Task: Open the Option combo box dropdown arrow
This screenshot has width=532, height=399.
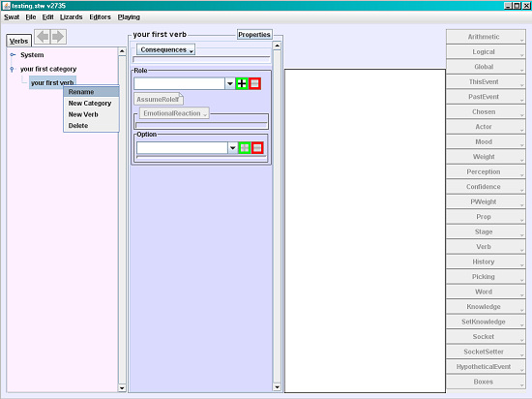Action: (232, 148)
